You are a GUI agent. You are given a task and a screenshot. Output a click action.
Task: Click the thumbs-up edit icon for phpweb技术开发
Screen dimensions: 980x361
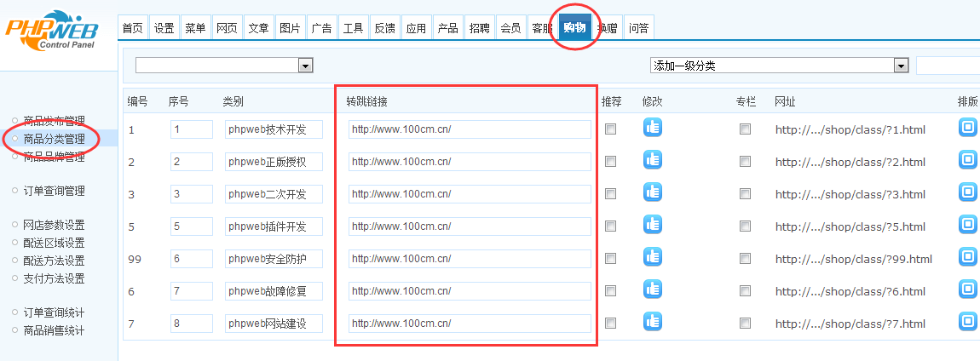click(653, 128)
